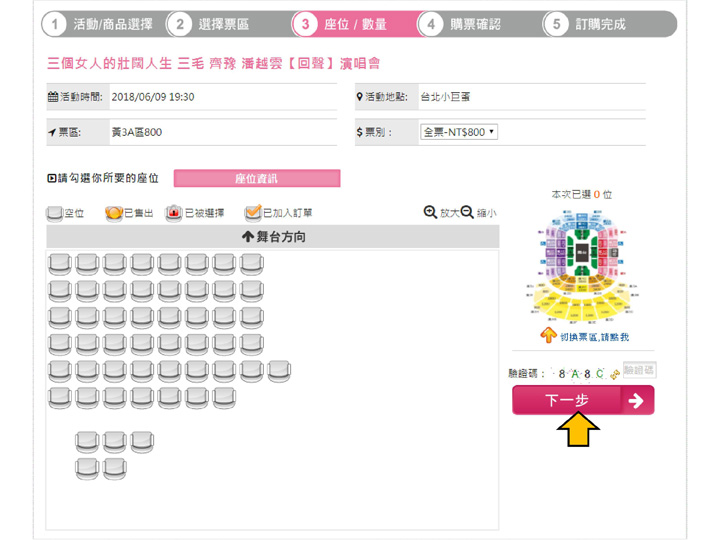720x540 pixels.
Task: Click the 縮小 zoom-out magnifier icon
Action: tap(467, 213)
